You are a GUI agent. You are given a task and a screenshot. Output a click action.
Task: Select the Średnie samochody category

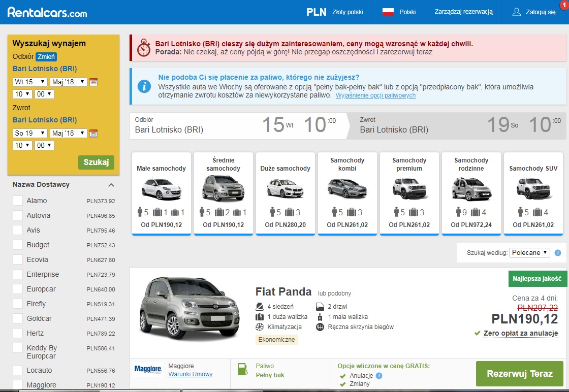tap(224, 193)
